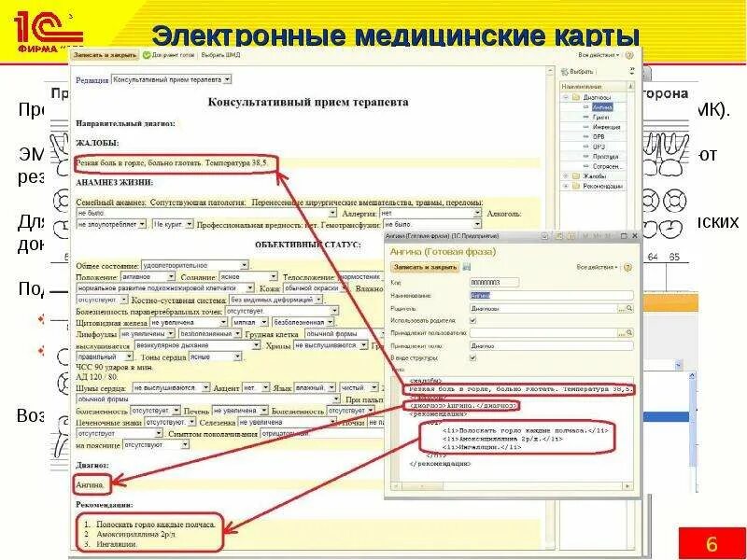Image resolution: width=747 pixels, height=560 pixels.
Task: Expand the 'Рекомендации' tree node
Action: pos(566,186)
